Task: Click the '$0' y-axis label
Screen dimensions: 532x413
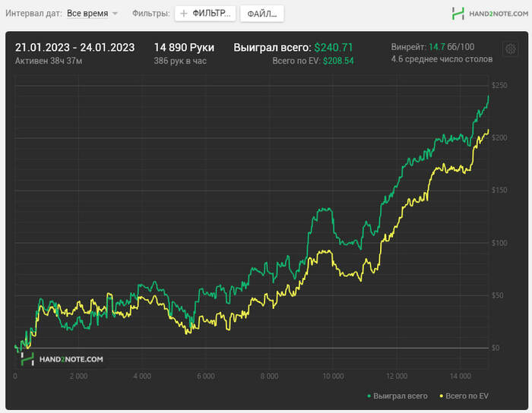Action: click(x=496, y=348)
